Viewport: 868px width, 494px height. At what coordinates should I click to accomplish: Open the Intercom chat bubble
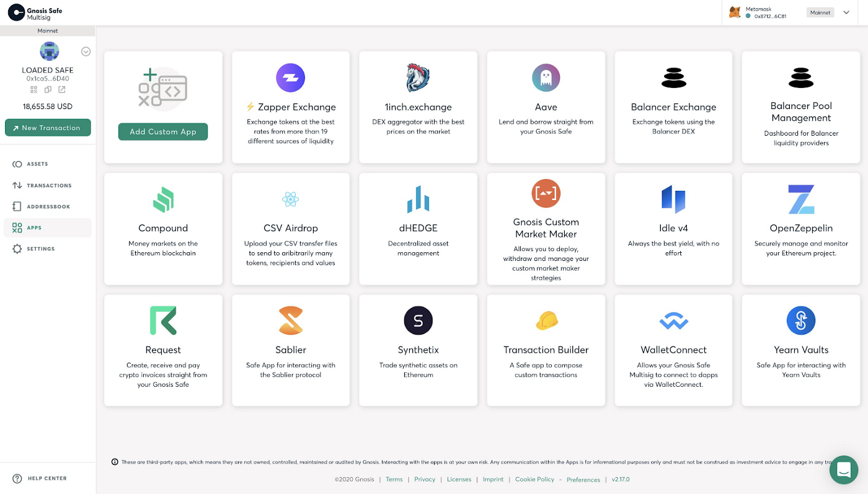pos(844,470)
